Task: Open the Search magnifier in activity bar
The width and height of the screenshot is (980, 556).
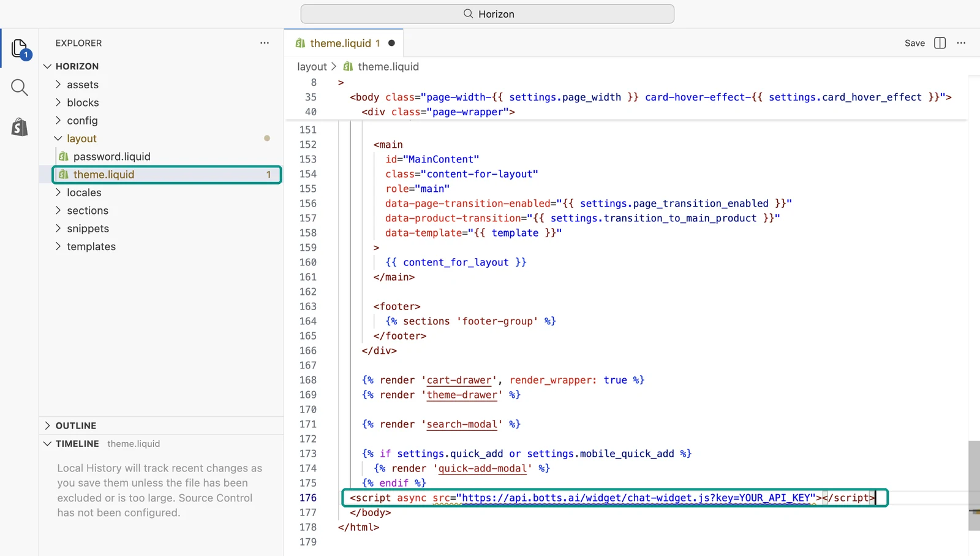Action: pos(20,88)
